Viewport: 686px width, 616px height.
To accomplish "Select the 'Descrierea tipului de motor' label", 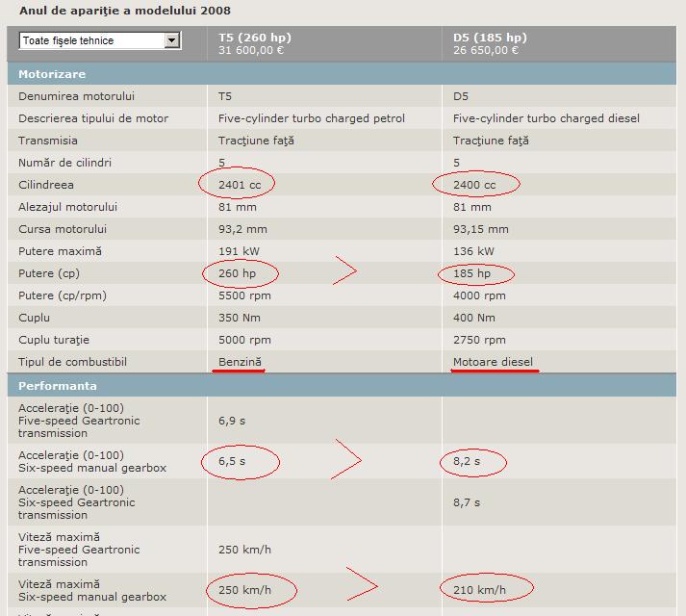I will [x=93, y=118].
